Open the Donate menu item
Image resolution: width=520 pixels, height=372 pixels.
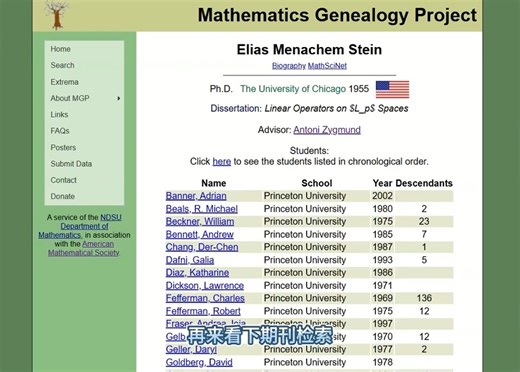[x=63, y=196]
